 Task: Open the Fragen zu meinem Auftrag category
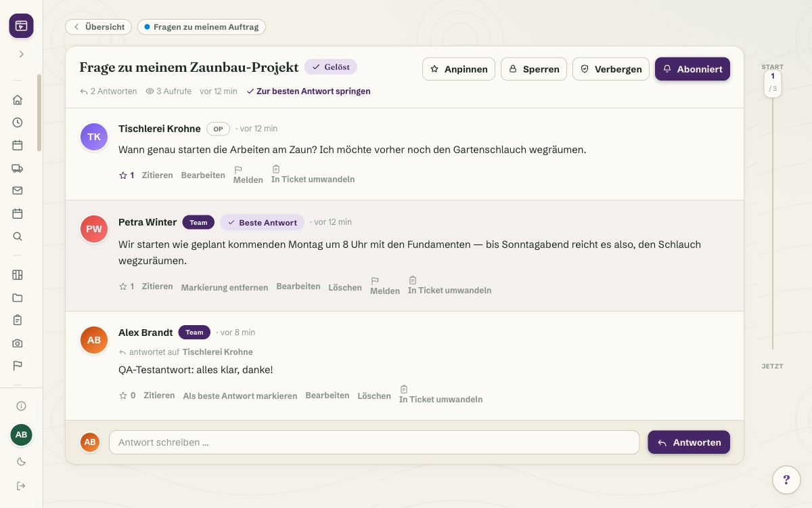tap(202, 26)
